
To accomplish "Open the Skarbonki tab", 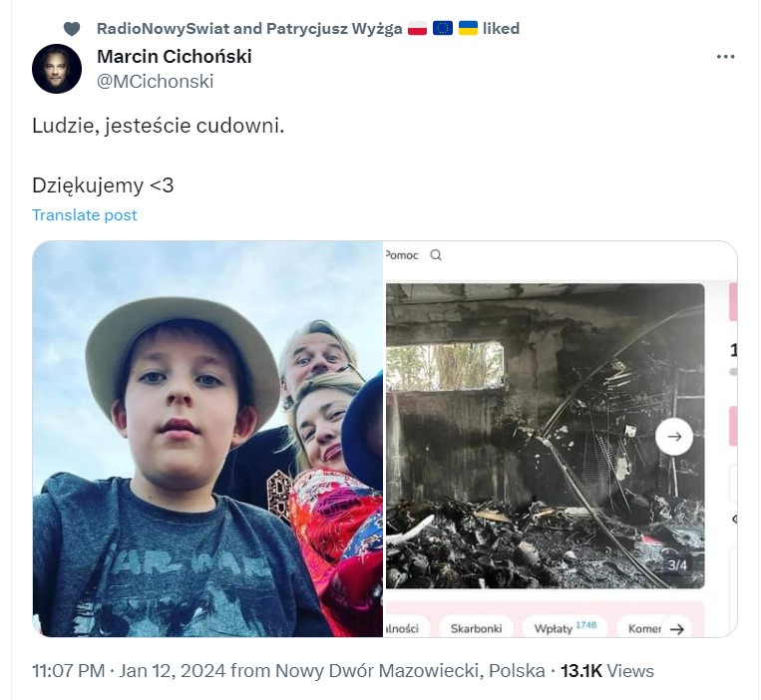I will pos(476,628).
